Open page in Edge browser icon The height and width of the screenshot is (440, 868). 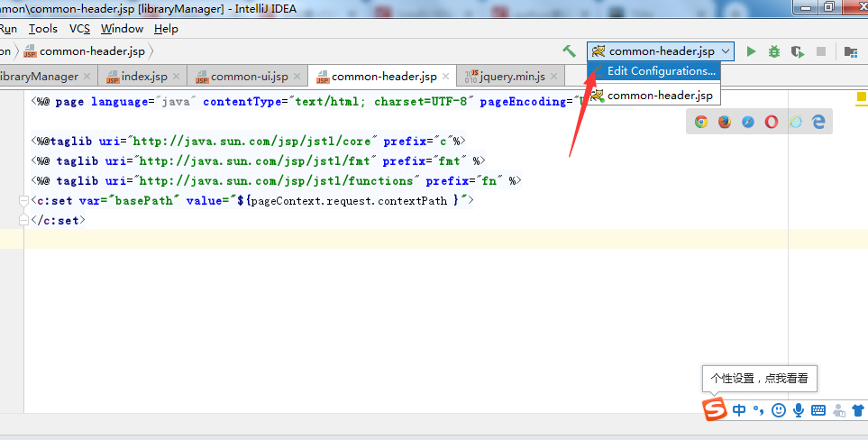[818, 122]
